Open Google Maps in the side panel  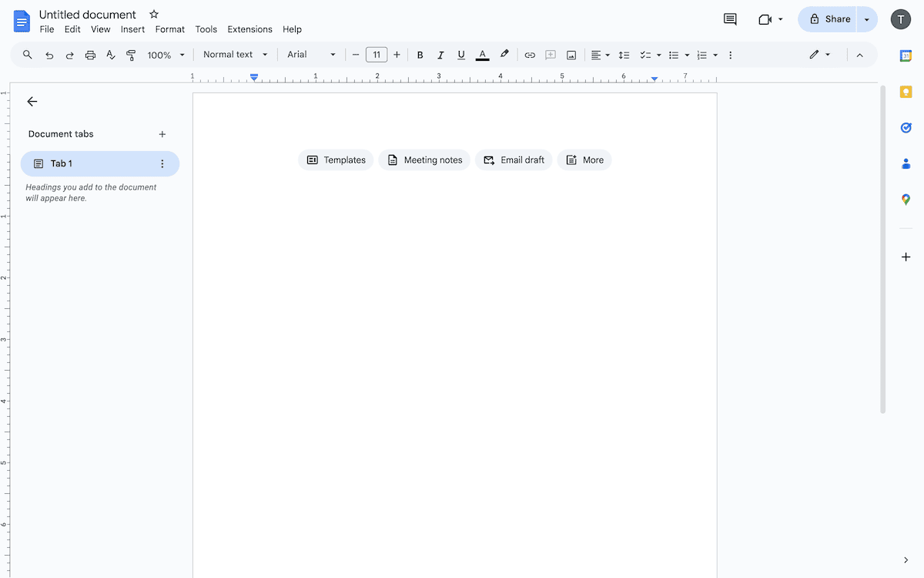(x=906, y=200)
